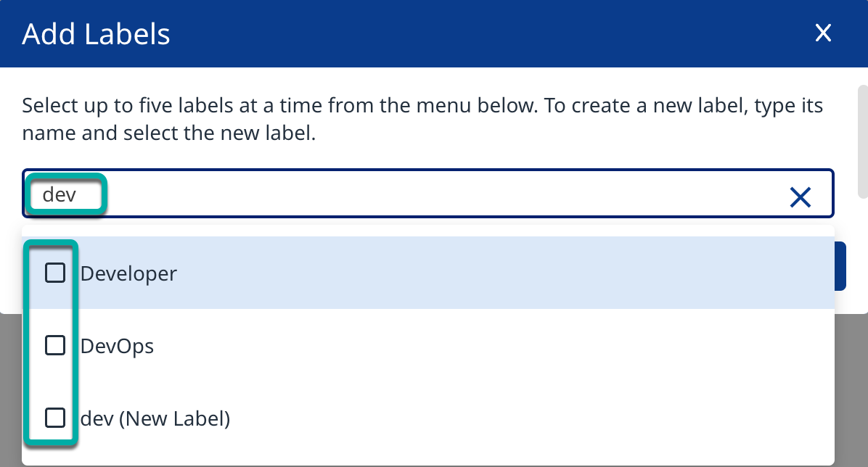This screenshot has height=467, width=868.
Task: Choose the DevOps label name in list
Action: point(117,346)
